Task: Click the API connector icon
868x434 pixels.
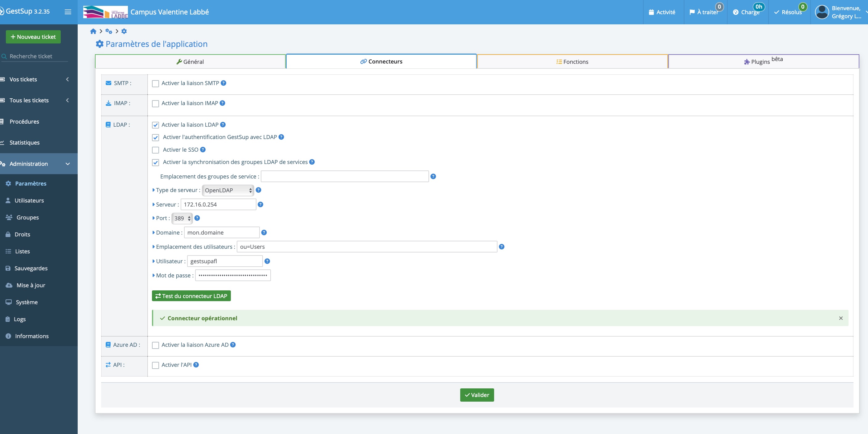Action: (x=109, y=365)
